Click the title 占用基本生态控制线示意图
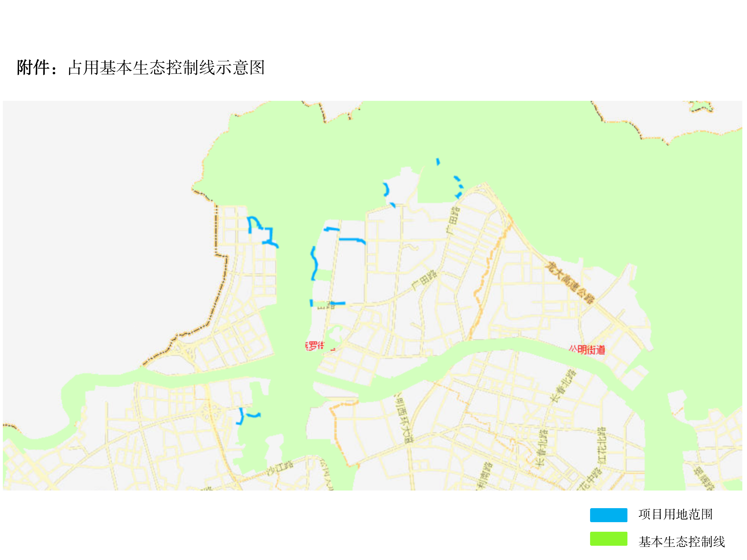Image resolution: width=747 pixels, height=560 pixels. 166,67
